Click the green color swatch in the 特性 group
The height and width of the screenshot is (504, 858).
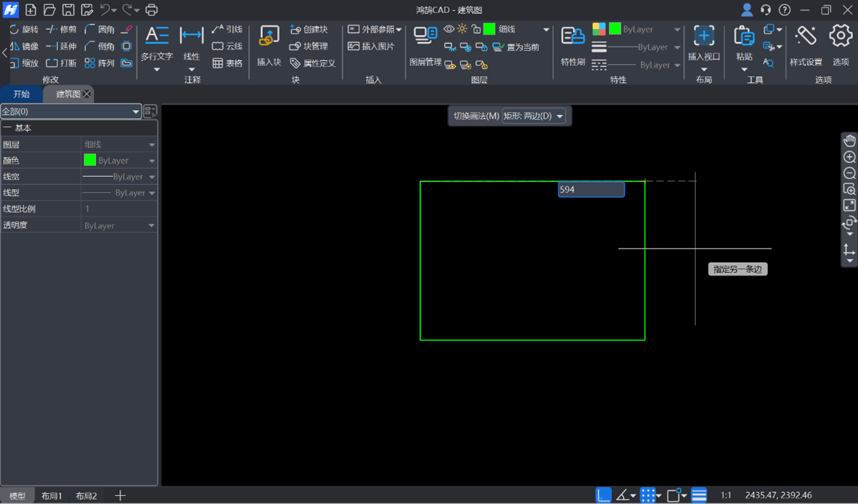pos(615,29)
